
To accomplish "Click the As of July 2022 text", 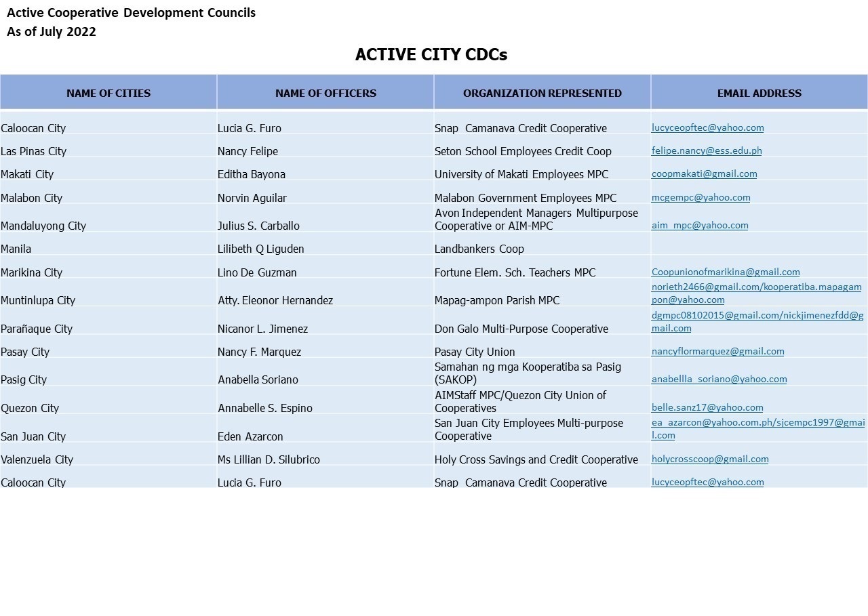I will tap(52, 31).
